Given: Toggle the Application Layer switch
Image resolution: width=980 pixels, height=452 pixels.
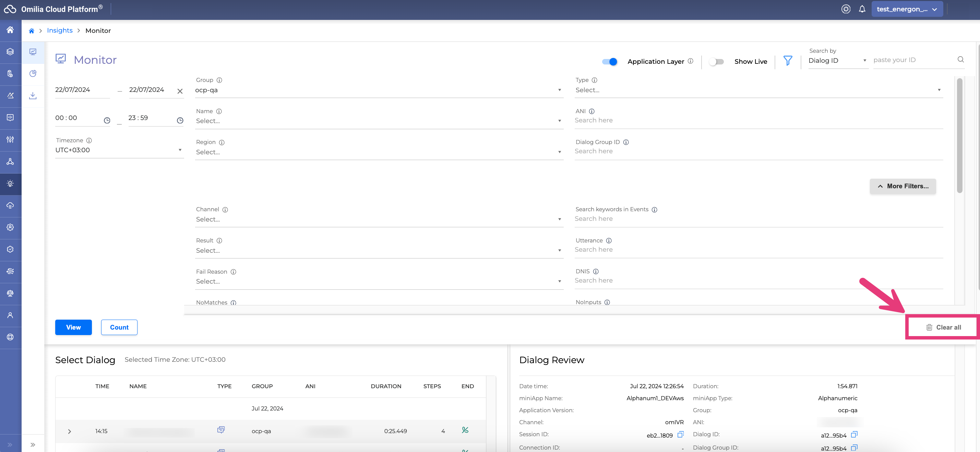Looking at the screenshot, I should pos(609,62).
